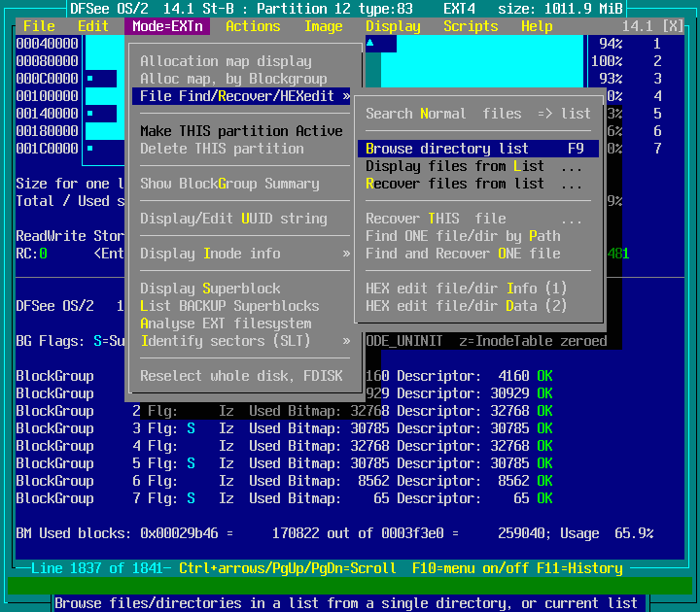Image resolution: width=700 pixels, height=612 pixels.
Task: Open the File menu
Action: point(39,26)
